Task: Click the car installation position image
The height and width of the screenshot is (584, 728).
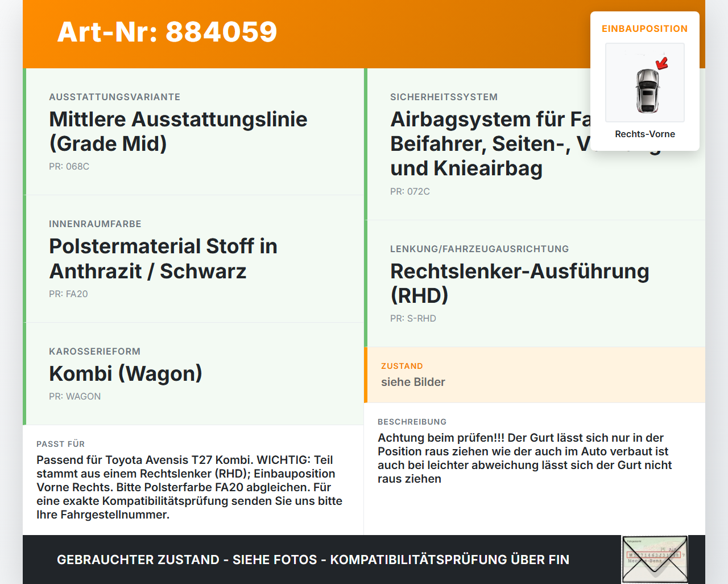Action: pos(645,83)
